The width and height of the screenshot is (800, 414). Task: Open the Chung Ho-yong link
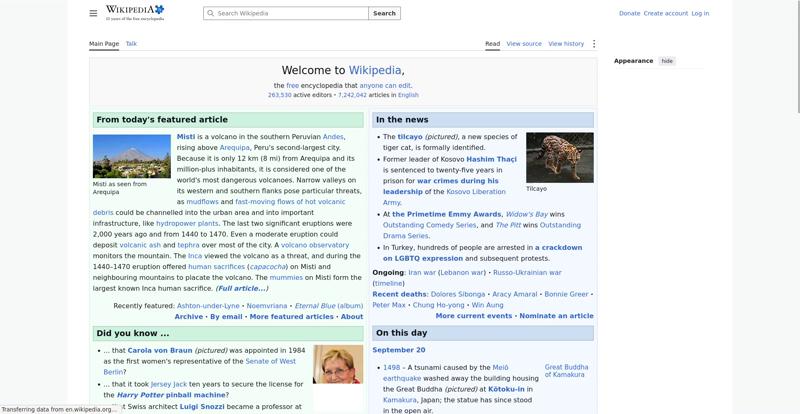[438, 305]
